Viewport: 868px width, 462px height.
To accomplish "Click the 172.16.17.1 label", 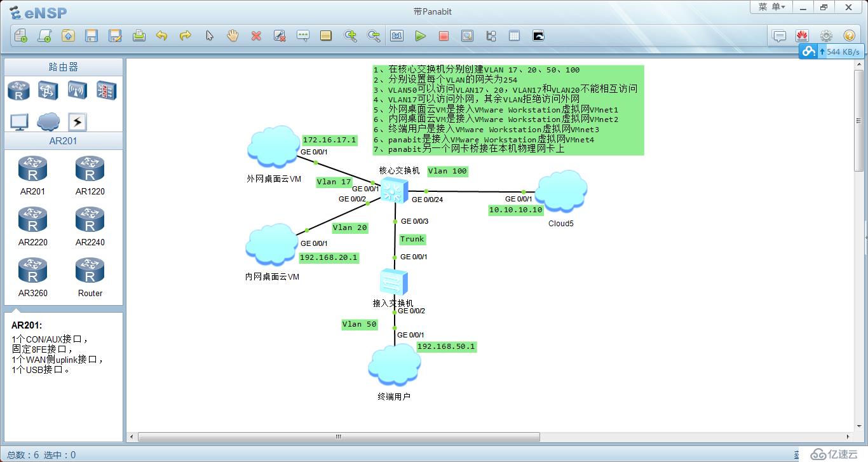I will [330, 140].
